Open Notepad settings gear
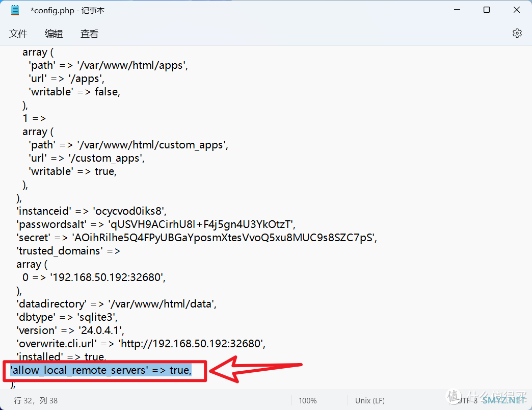Screen dimensions: 532x410 517,33
